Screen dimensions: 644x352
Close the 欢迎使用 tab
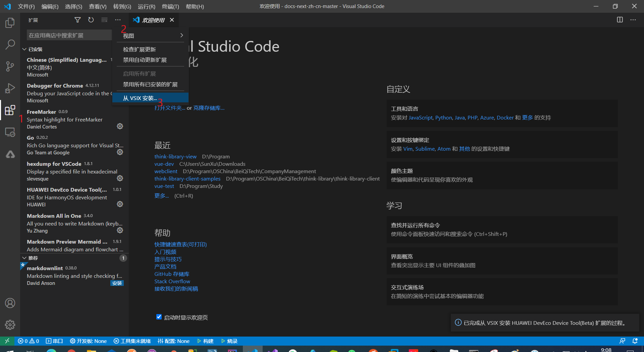(x=172, y=20)
